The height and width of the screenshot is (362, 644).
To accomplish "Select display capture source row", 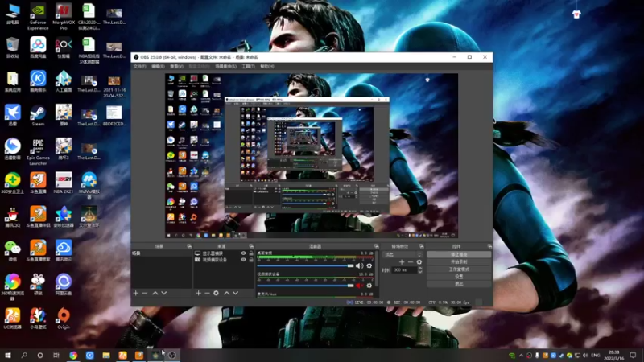I will tap(224, 253).
